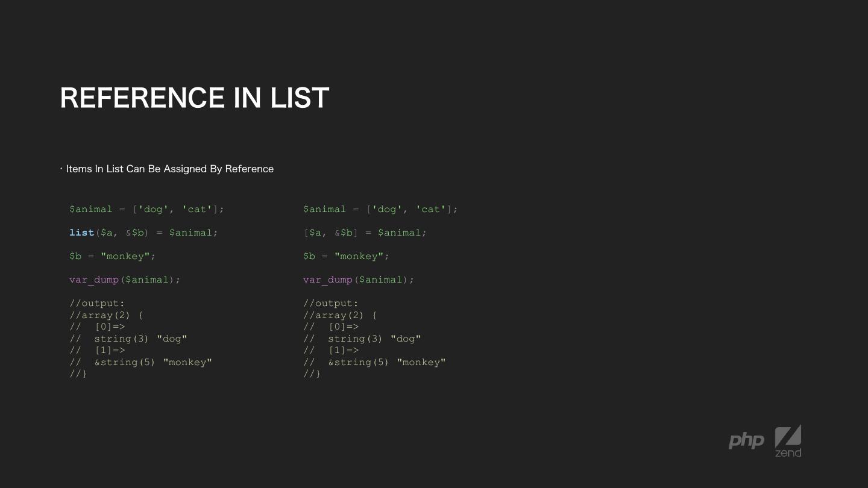The width and height of the screenshot is (868, 488).
Task: Select the $b = "monkey"; line in right code block
Action: coord(346,256)
